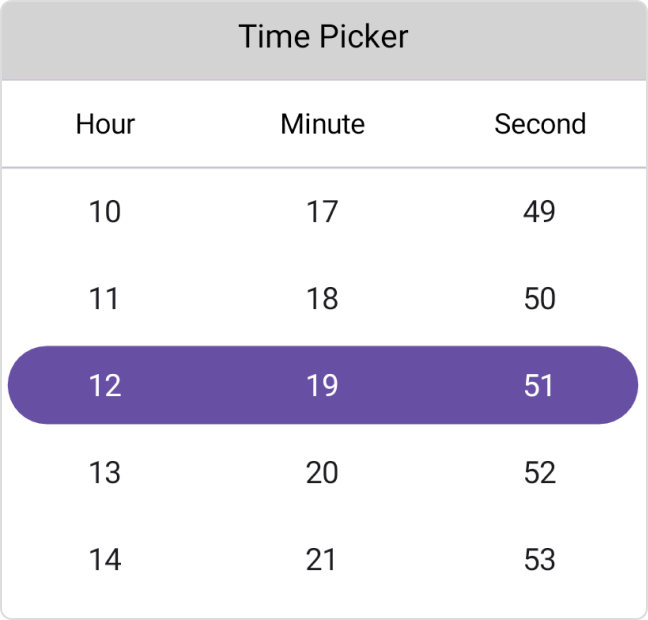The height and width of the screenshot is (620, 648).
Task: Click the Time Picker title bar
Action: point(323,38)
